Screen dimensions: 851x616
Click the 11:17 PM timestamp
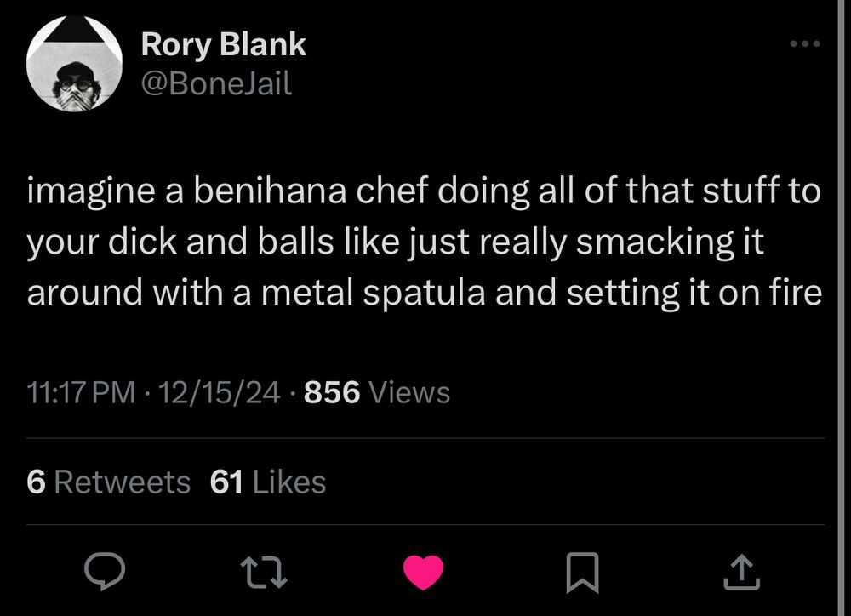81,392
